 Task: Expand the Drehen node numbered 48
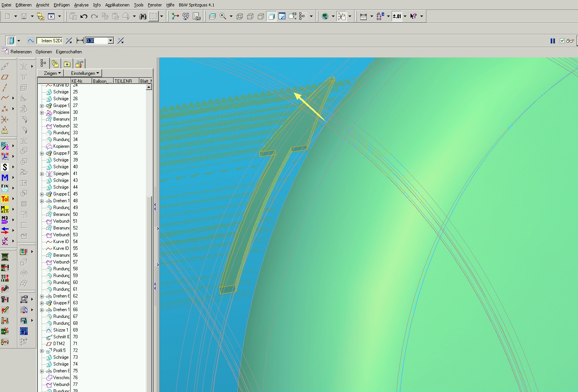coord(42,201)
